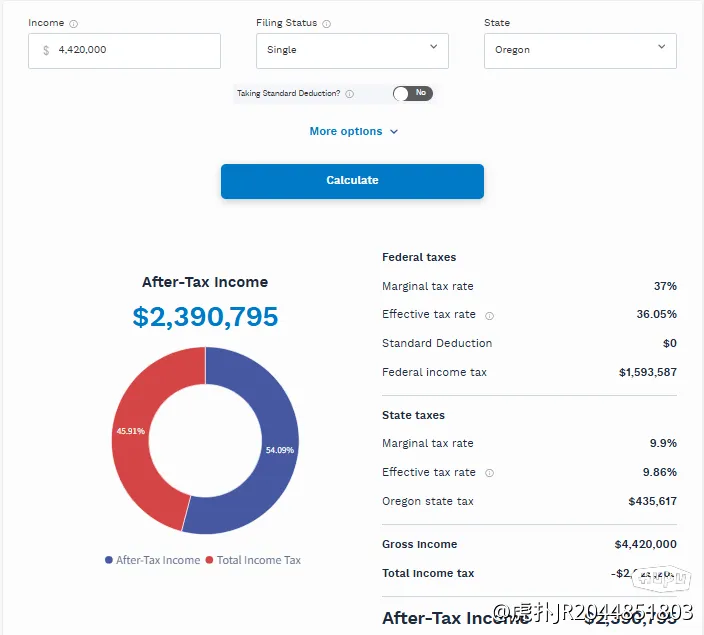Click the blue After-Tax Income legend dot
The width and height of the screenshot is (704, 635).
tap(109, 560)
